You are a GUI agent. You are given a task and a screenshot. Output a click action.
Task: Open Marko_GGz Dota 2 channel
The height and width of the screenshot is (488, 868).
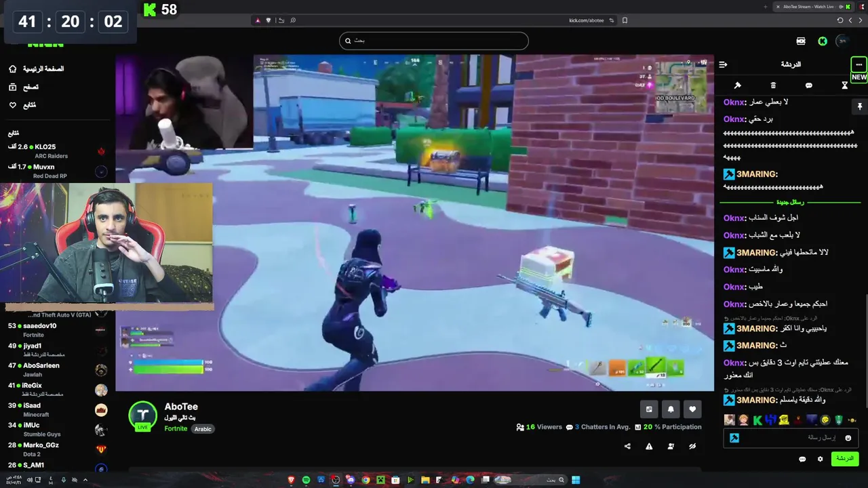[57, 449]
